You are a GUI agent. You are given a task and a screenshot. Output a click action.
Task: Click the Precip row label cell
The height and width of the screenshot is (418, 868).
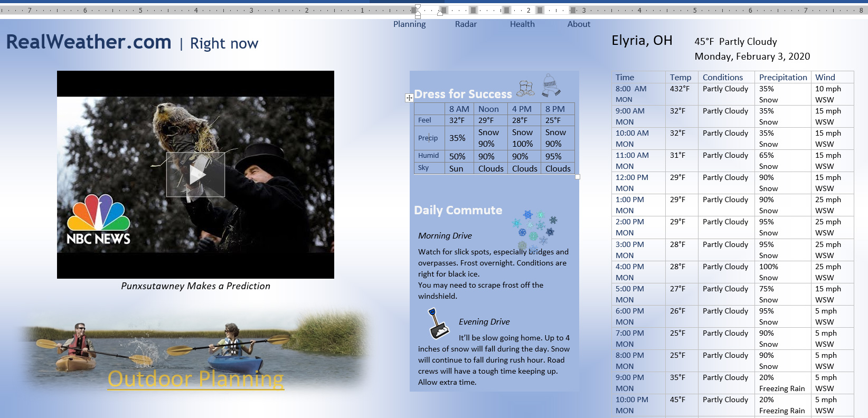coord(428,138)
